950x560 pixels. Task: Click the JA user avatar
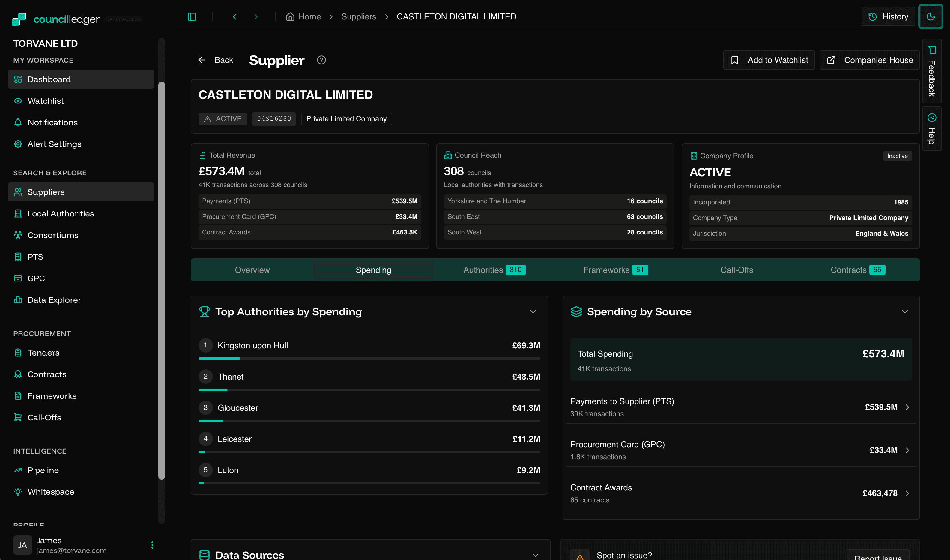coord(23,545)
